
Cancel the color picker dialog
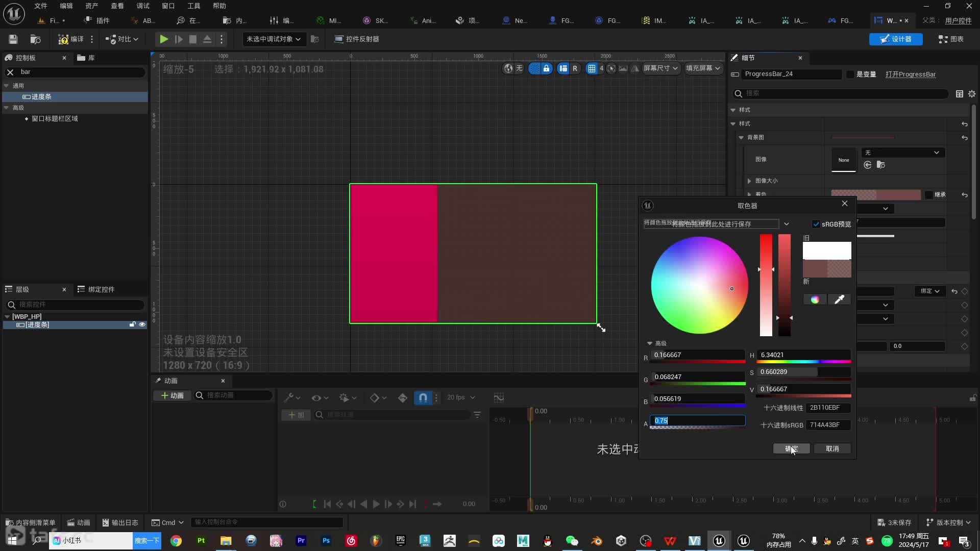click(832, 448)
